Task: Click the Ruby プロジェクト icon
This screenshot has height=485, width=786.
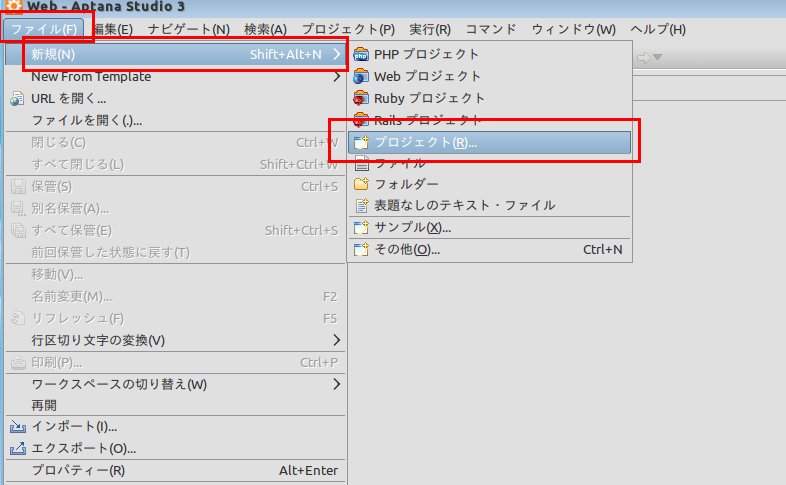Action: coord(361,98)
